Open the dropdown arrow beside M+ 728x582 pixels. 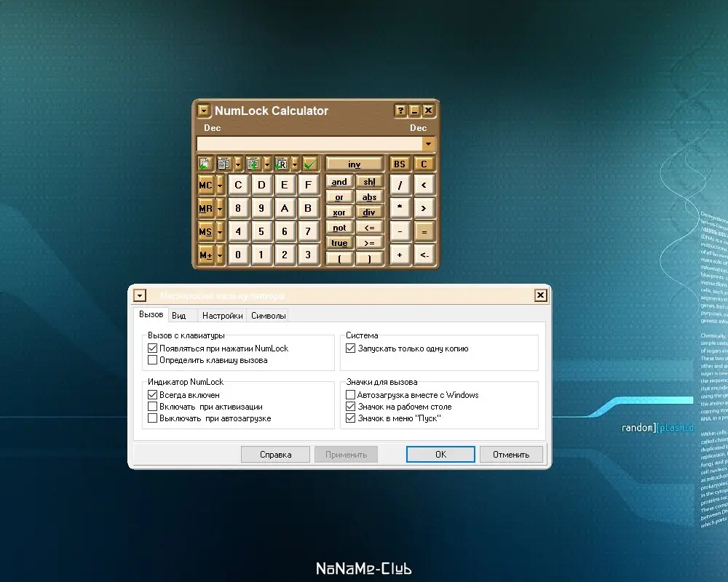[x=220, y=255]
